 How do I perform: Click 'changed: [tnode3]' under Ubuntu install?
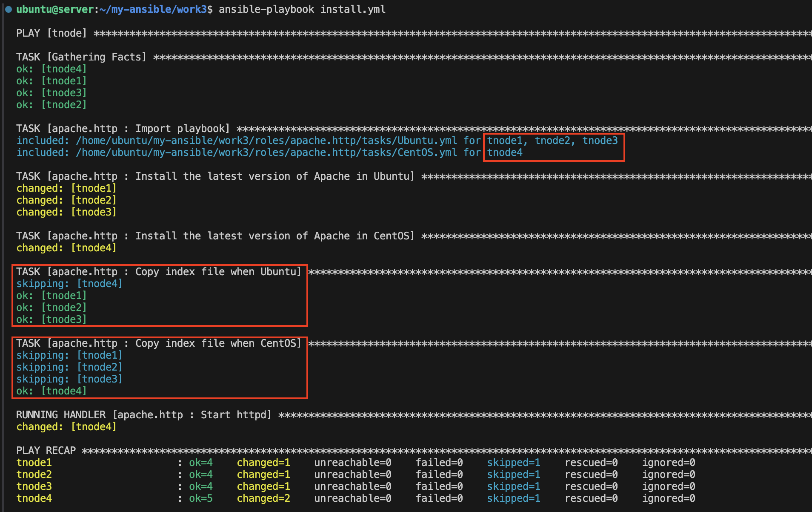click(x=66, y=212)
